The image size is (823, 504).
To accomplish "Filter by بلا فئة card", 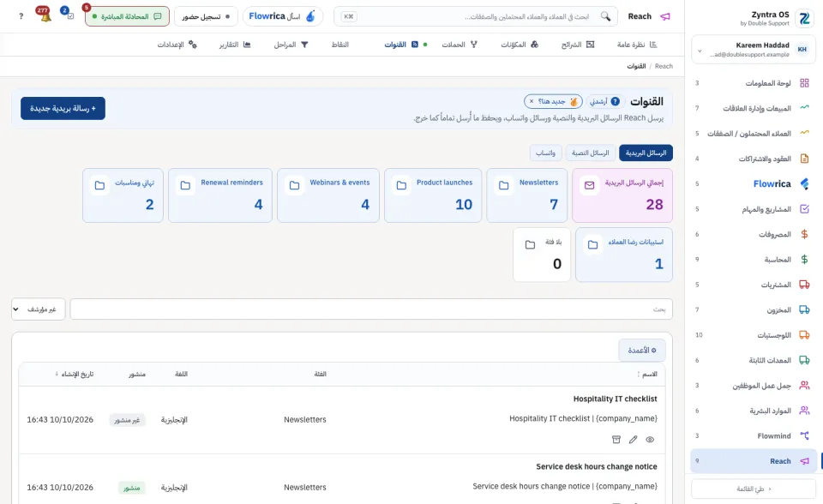I will 542,255.
